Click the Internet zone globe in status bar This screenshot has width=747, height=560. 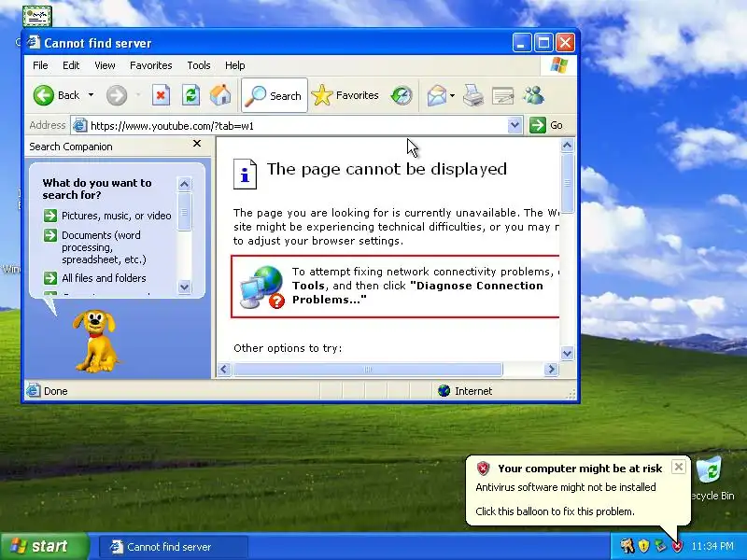[x=444, y=391]
